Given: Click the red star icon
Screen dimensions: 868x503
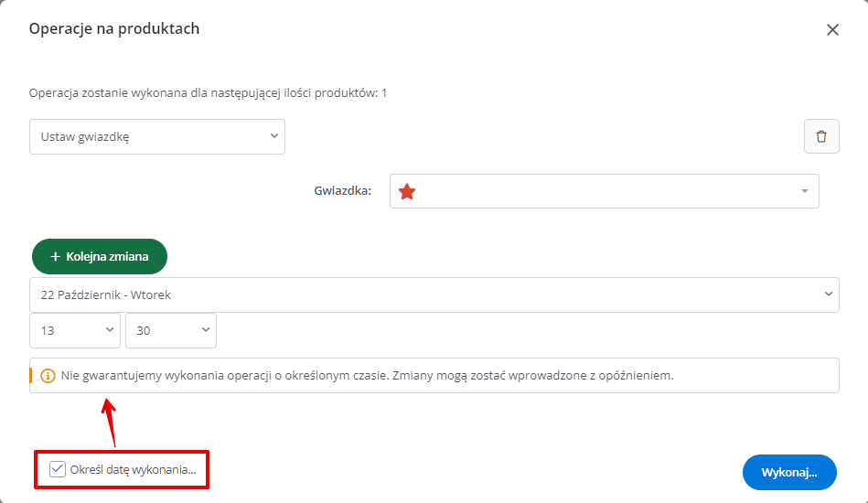Looking at the screenshot, I should [x=407, y=191].
